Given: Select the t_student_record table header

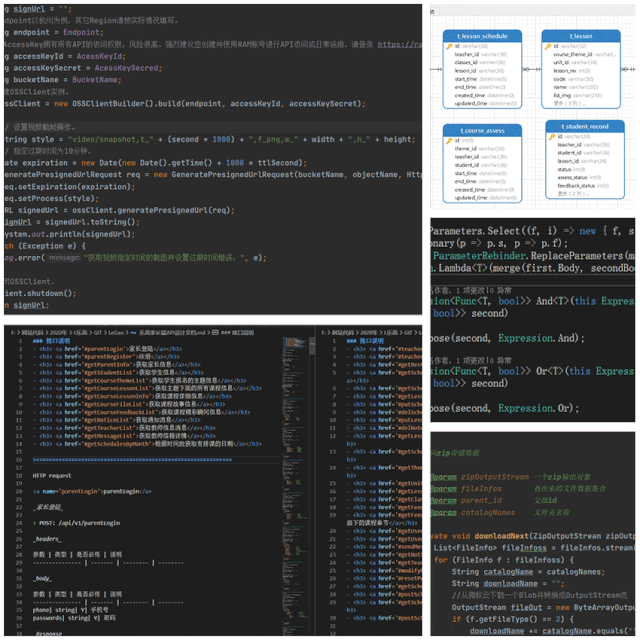Looking at the screenshot, I should pyautogui.click(x=585, y=127).
